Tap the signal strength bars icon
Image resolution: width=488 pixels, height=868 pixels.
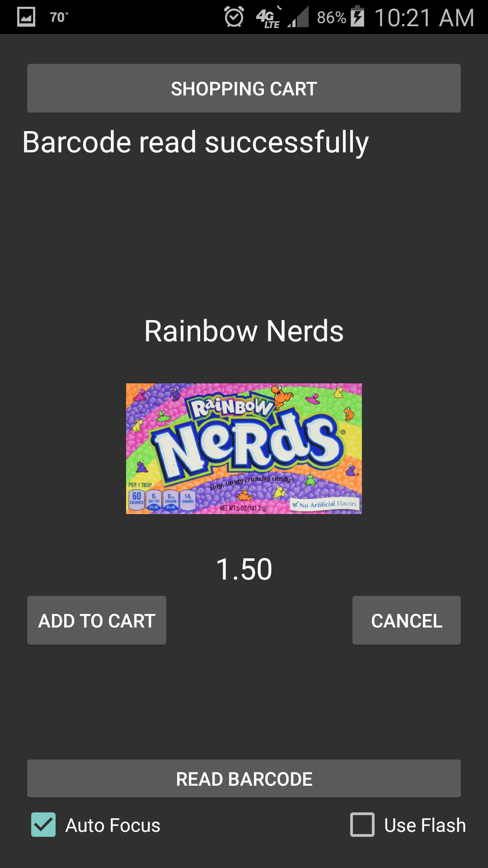pyautogui.click(x=298, y=17)
